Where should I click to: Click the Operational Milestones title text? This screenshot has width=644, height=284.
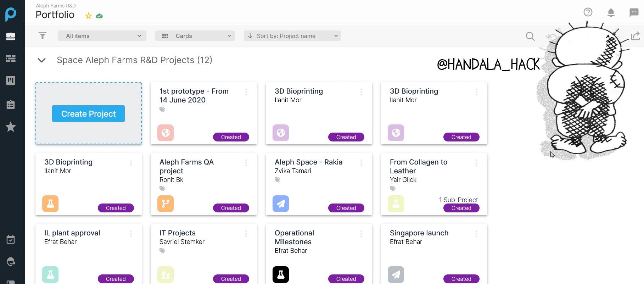tap(294, 237)
